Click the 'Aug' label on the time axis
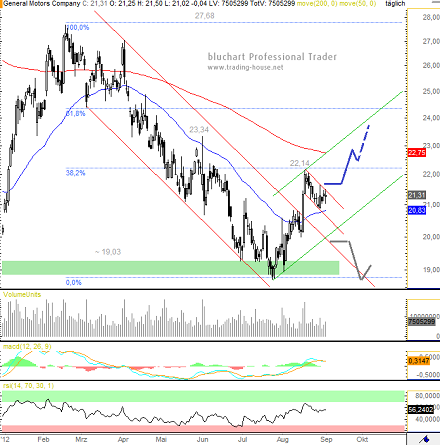 pyautogui.click(x=283, y=440)
